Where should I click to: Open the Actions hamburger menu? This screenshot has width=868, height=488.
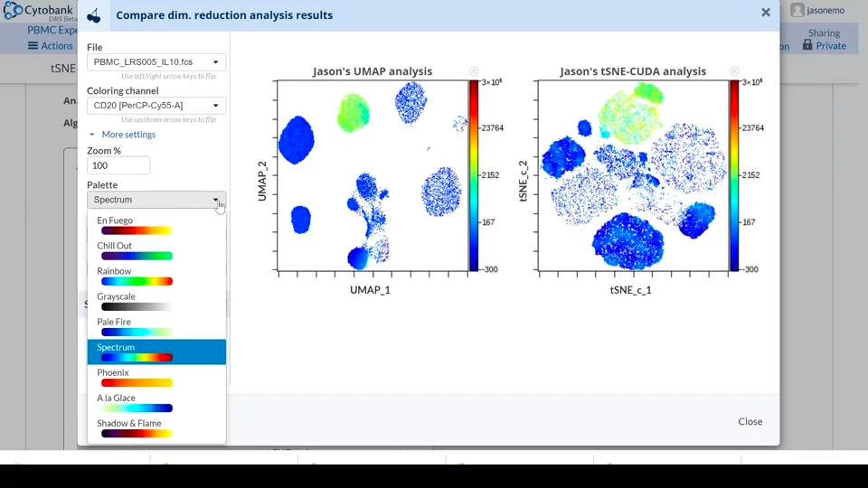point(51,46)
